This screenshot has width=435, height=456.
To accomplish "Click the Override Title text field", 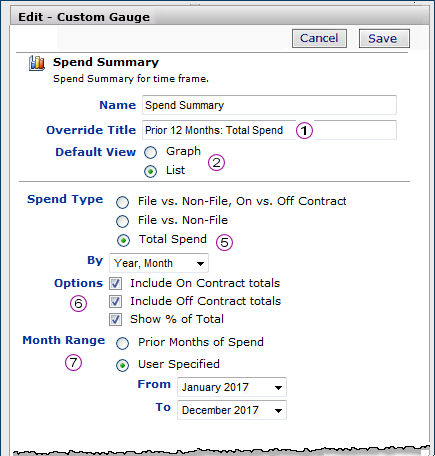I will tap(269, 130).
